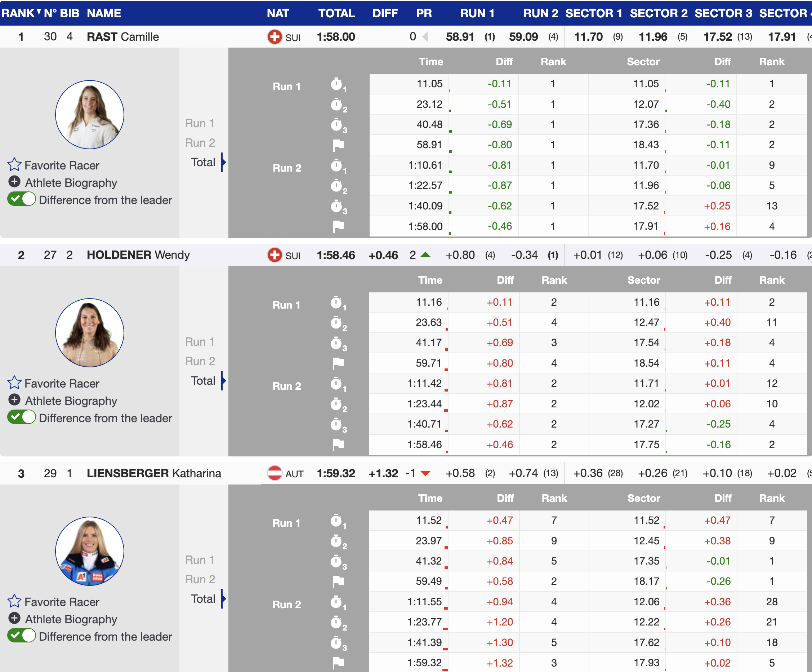Expand Athlete Biography for Rast Camille
This screenshot has height=672, width=812.
(14, 182)
